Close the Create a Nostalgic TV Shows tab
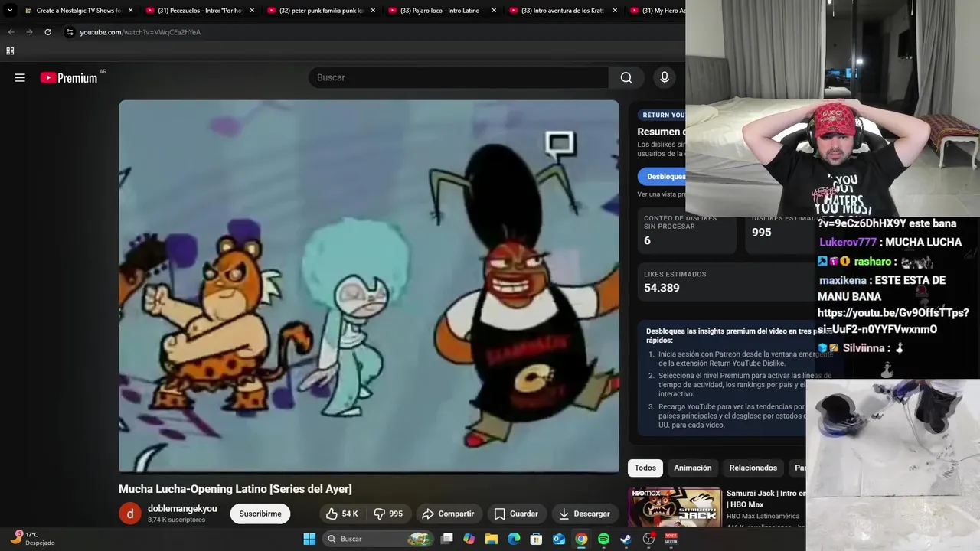 pos(131,11)
